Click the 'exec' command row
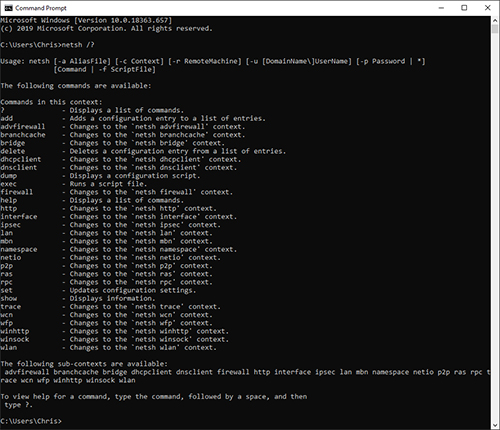 point(74,184)
